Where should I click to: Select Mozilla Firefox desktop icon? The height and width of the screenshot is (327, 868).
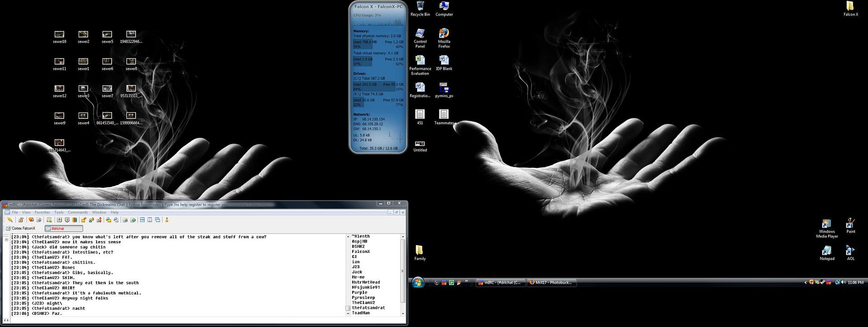(444, 38)
